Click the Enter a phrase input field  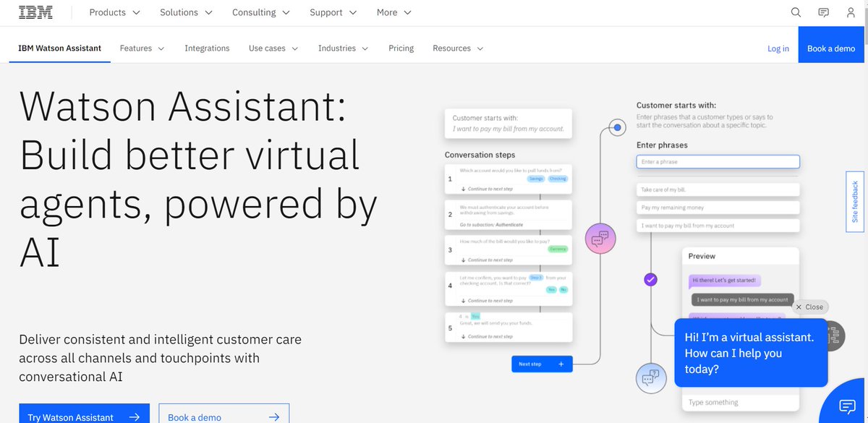[x=718, y=162]
